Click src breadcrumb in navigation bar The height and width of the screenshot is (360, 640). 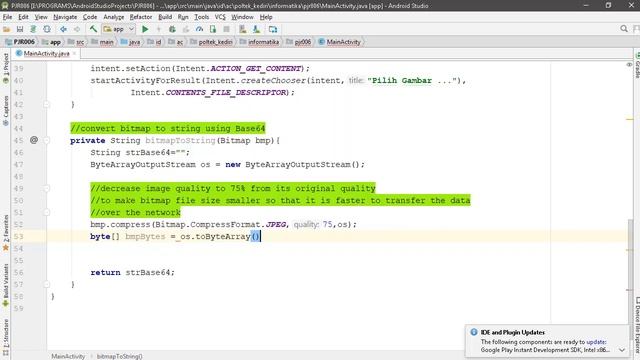point(76,42)
